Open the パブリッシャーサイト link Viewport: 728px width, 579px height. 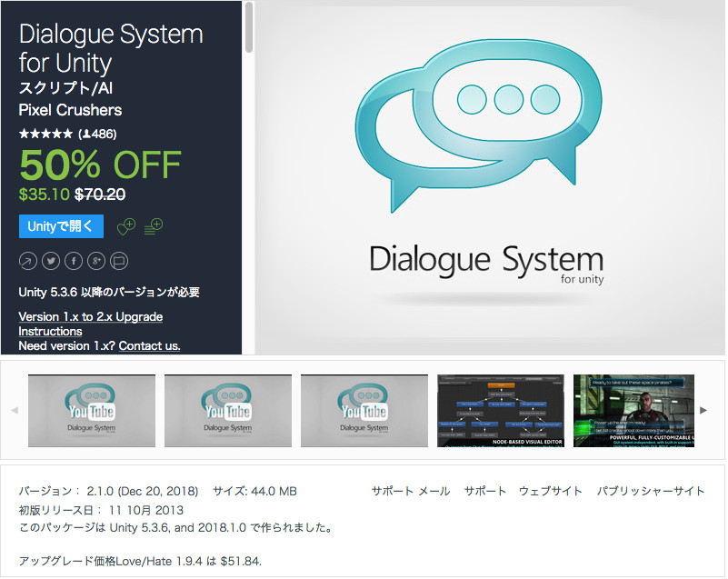click(651, 491)
